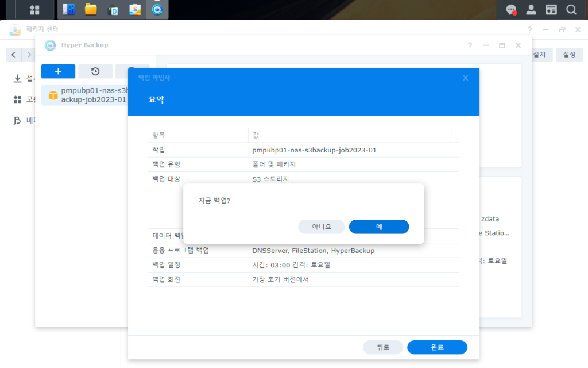The width and height of the screenshot is (588, 368).
Task: Close the Hyper Backup window
Action: coord(519,45)
